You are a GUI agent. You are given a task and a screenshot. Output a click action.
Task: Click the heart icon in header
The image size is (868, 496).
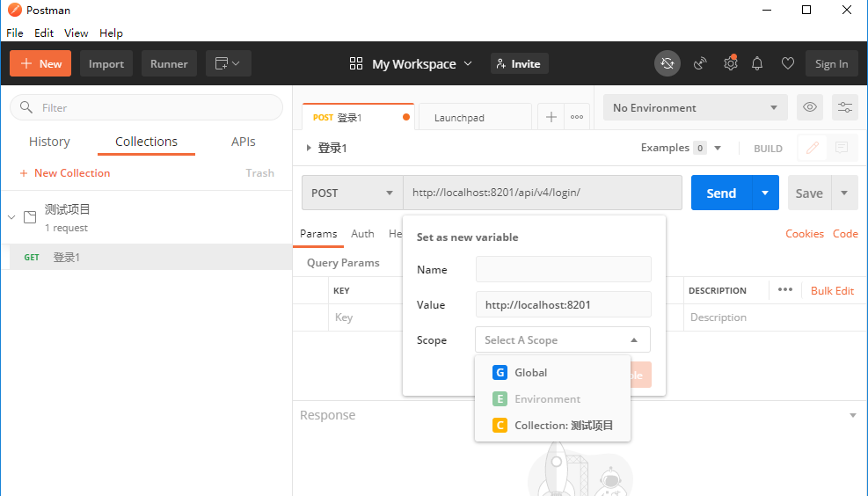(788, 63)
